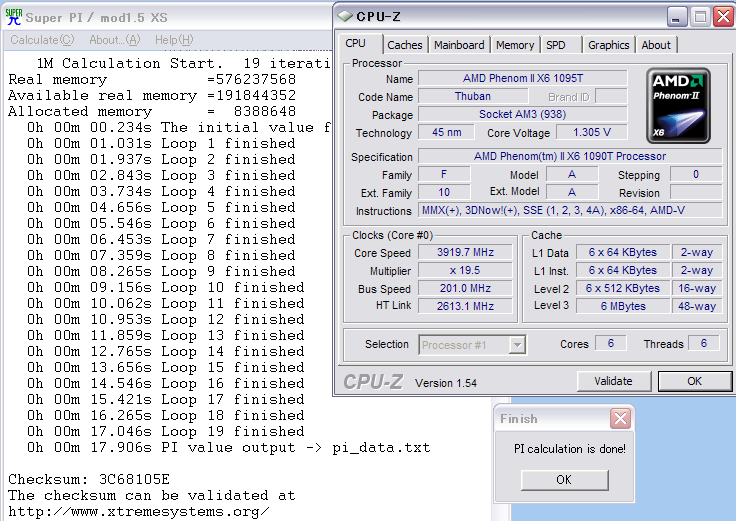Click the Cores count field
This screenshot has width=736, height=521.
click(610, 343)
